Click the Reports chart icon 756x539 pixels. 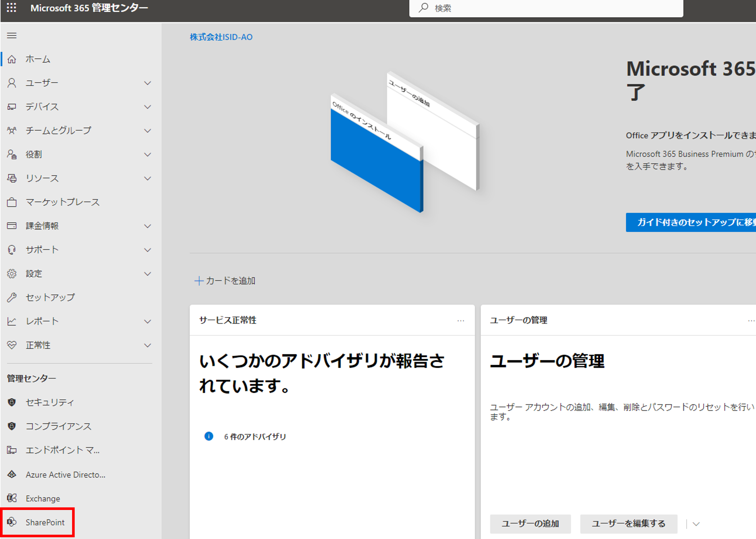[x=11, y=321]
